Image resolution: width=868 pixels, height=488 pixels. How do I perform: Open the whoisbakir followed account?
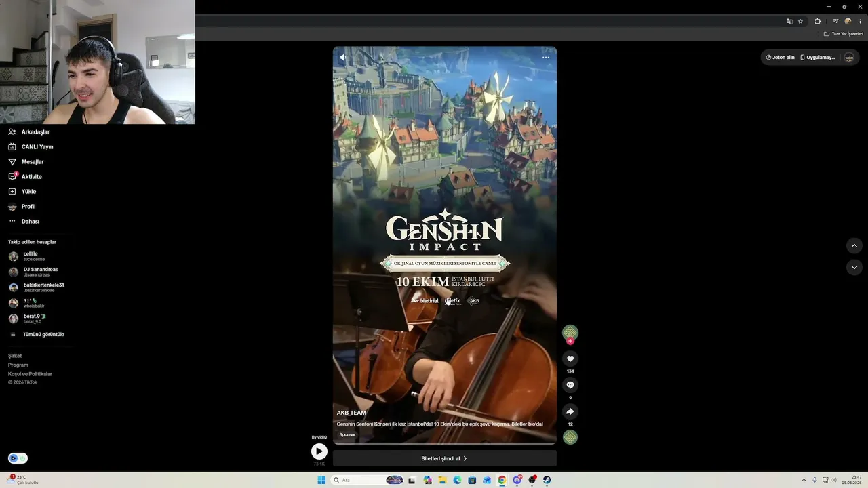pyautogui.click(x=26, y=303)
